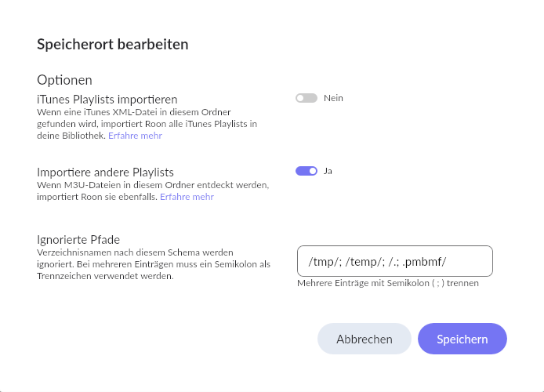This screenshot has width=544, height=392.
Task: Click Abbrechen to discard changes
Action: coord(364,339)
